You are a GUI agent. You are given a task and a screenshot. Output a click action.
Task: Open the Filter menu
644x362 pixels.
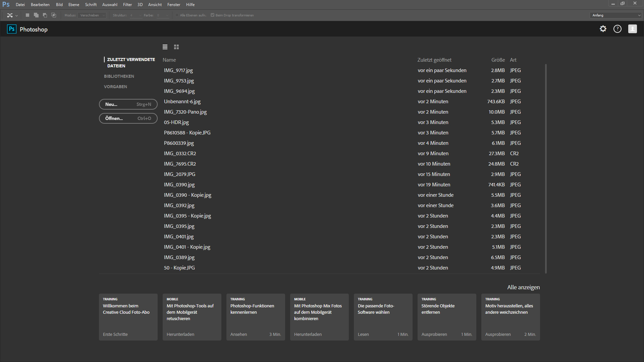127,5
